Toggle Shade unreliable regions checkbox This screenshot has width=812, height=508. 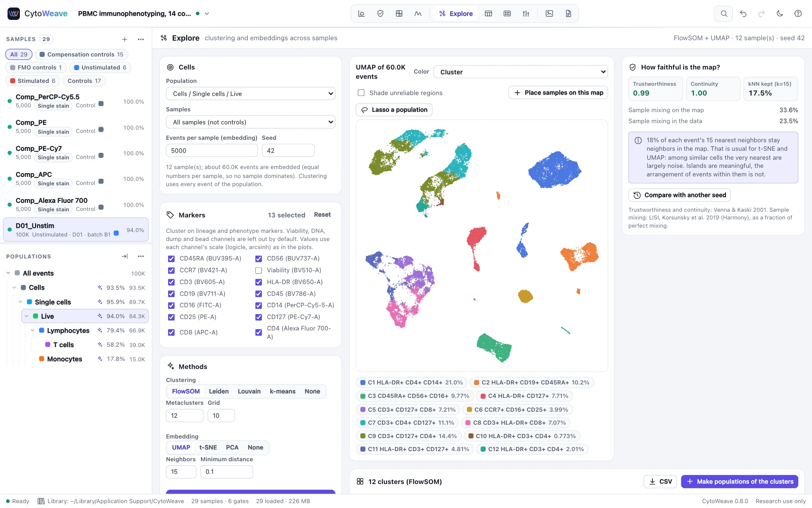(x=361, y=93)
